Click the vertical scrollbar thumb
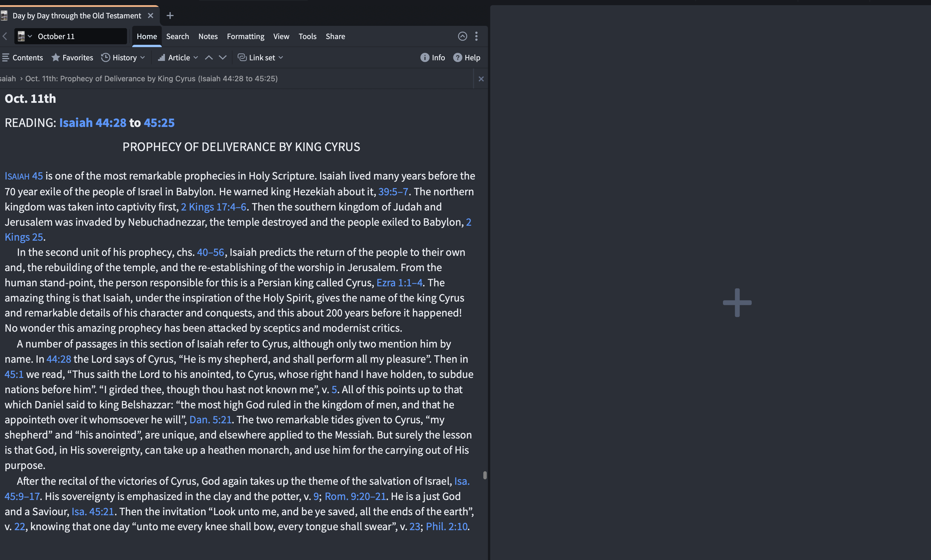Image resolution: width=931 pixels, height=560 pixels. (x=485, y=475)
